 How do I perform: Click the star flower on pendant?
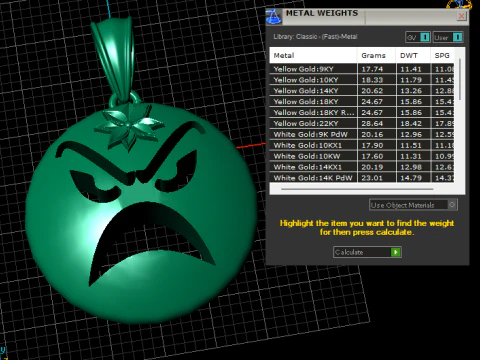[x=129, y=127]
